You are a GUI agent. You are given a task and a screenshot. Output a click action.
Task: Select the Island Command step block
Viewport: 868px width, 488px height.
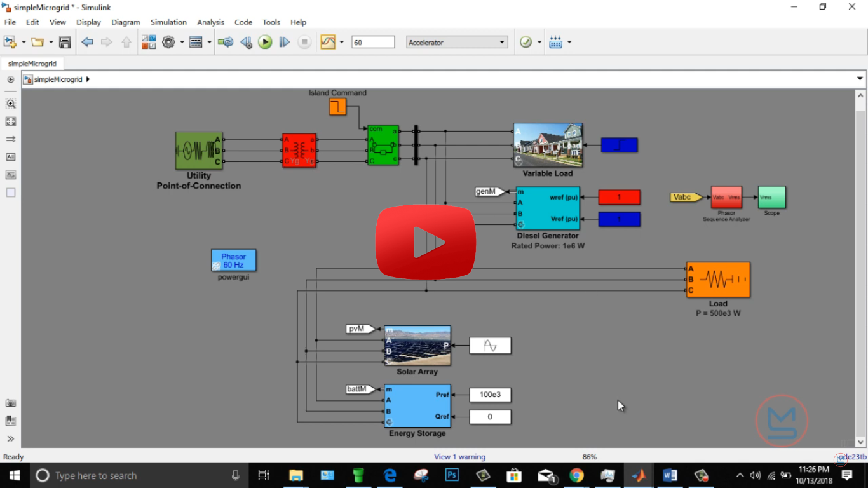tap(337, 107)
